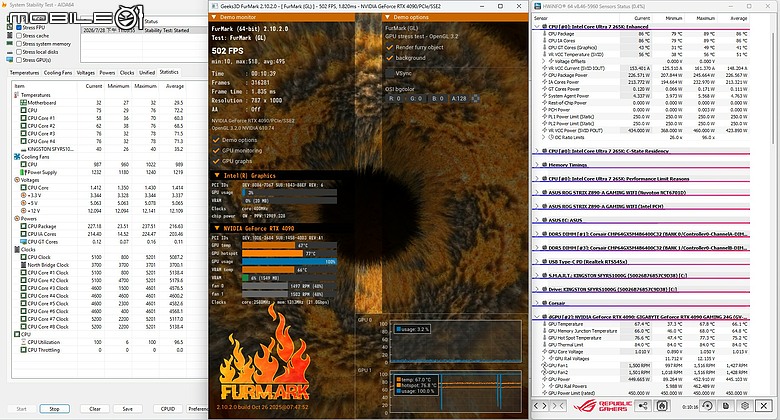Viewport: 780px width, 420px height.
Task: Click the color picker icon next to A:128
Action: [x=475, y=99]
